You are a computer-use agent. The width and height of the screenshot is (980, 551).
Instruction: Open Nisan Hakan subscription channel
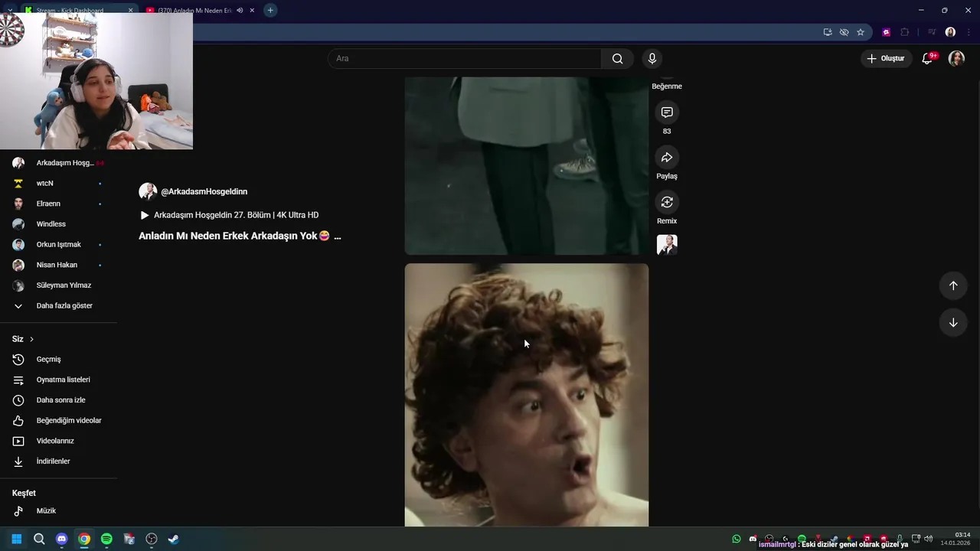[58, 265]
